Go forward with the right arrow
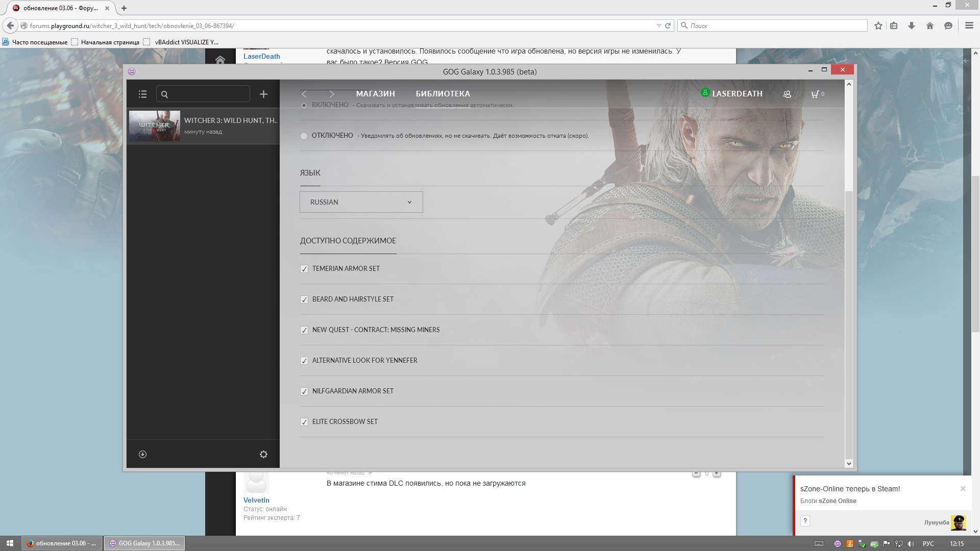The image size is (980, 551). click(331, 94)
